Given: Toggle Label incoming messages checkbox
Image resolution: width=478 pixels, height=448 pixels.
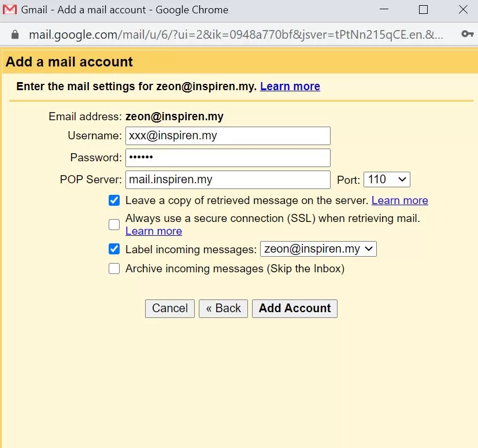Looking at the screenshot, I should point(114,249).
